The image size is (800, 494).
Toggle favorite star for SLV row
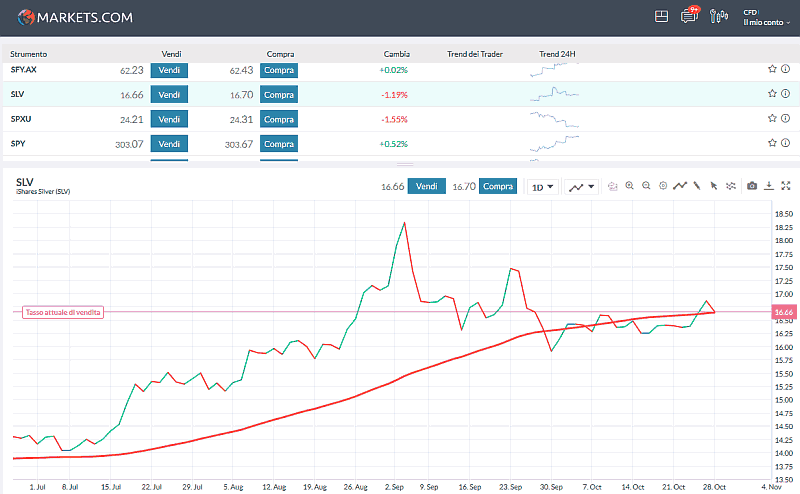[x=772, y=94]
